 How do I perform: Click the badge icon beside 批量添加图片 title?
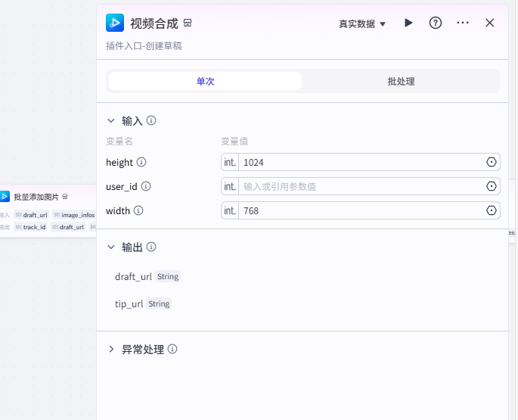pos(65,197)
